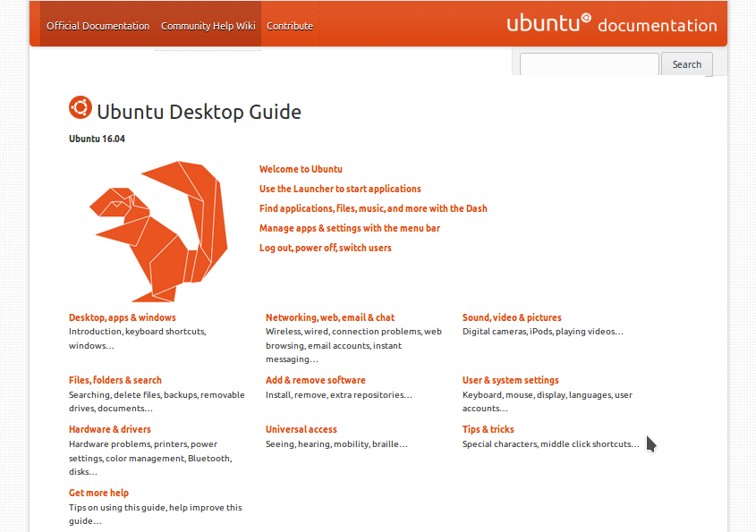Open the Official Documentation tab

click(98, 26)
